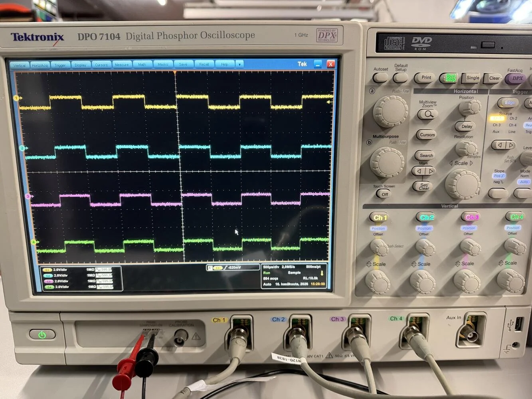532x399 pixels.
Task: Open the Trigger menu on screen
Action: pyautogui.click(x=60, y=65)
